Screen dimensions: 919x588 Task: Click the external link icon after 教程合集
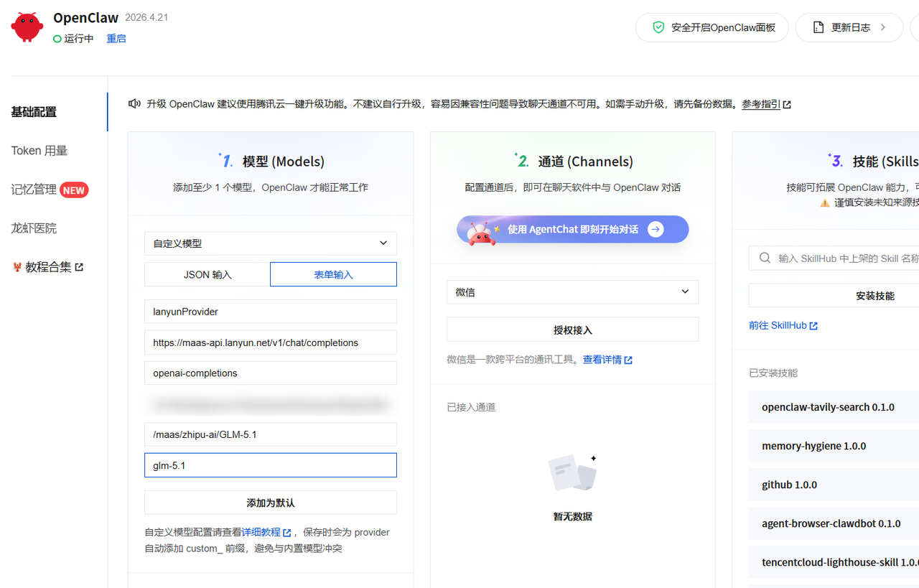point(80,267)
